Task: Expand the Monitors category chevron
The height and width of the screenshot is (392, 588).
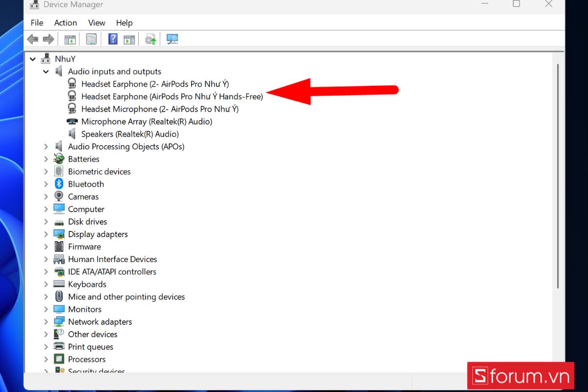Action: tap(46, 309)
